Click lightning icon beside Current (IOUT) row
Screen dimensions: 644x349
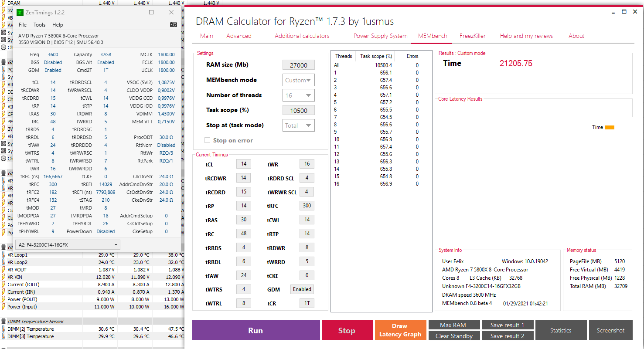[x=3, y=285]
